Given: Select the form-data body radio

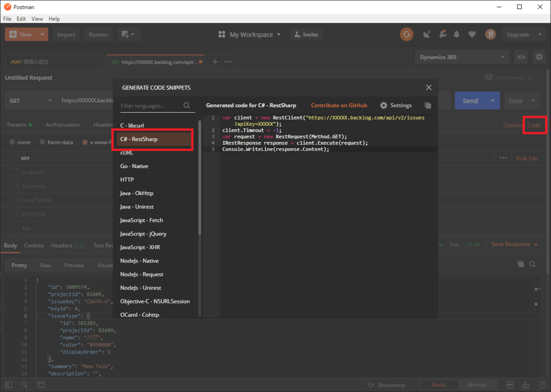Looking at the screenshot, I should (43, 142).
